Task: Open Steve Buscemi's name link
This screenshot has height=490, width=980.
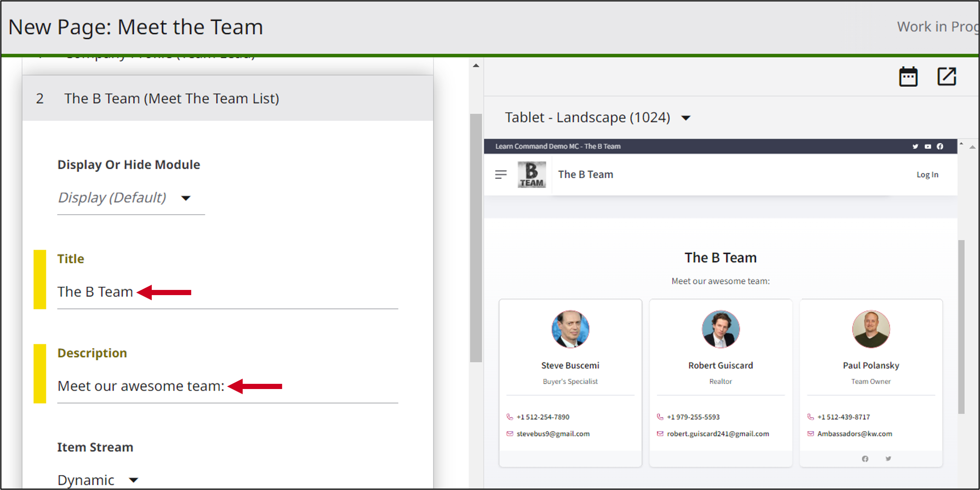Action: pyautogui.click(x=570, y=366)
